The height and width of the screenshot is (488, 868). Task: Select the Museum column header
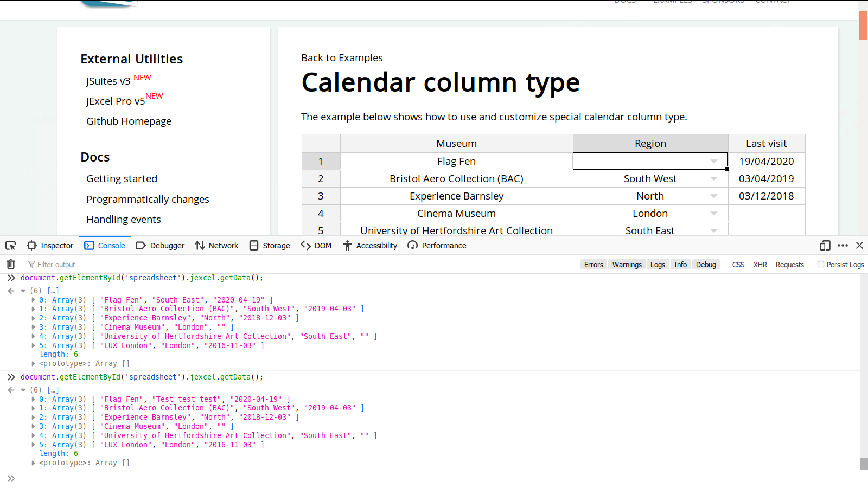coord(456,144)
